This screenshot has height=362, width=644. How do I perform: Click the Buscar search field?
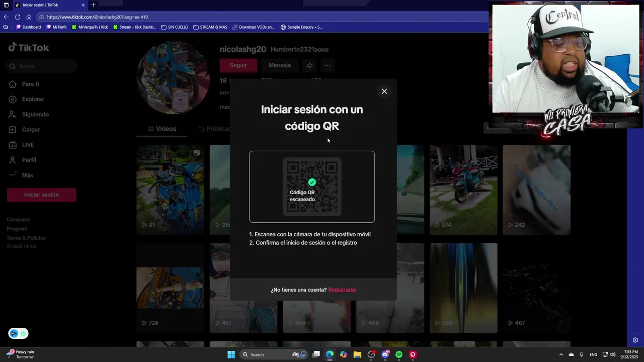pos(42,66)
